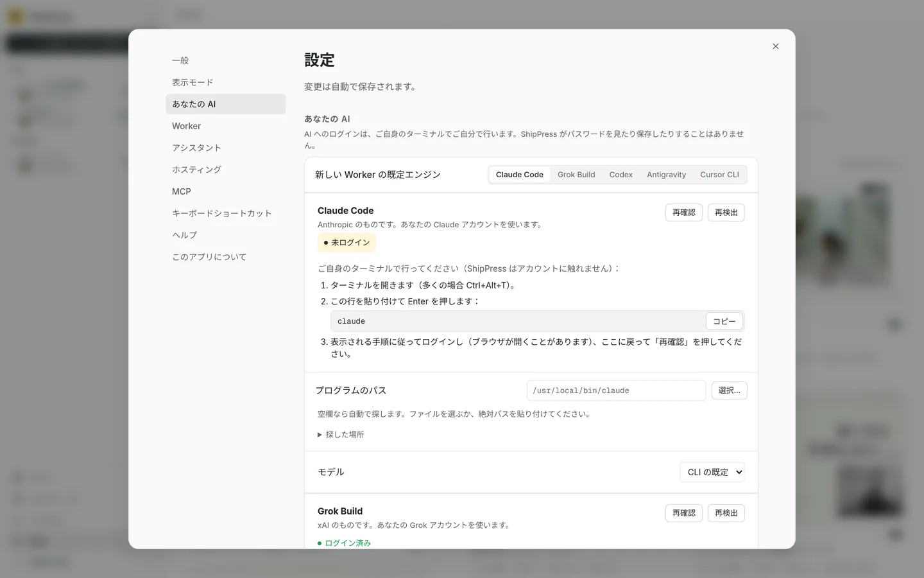Select Grok Build as default engine
The height and width of the screenshot is (578, 924).
click(x=576, y=175)
